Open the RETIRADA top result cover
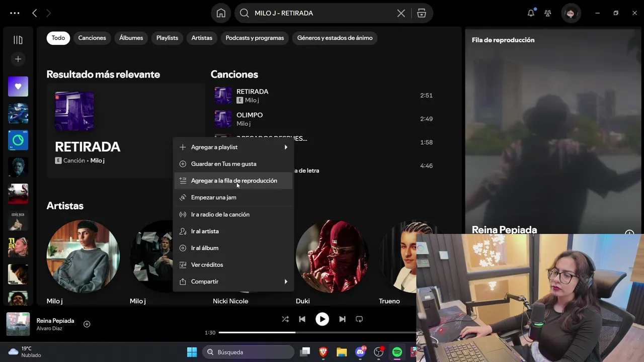 (74, 111)
